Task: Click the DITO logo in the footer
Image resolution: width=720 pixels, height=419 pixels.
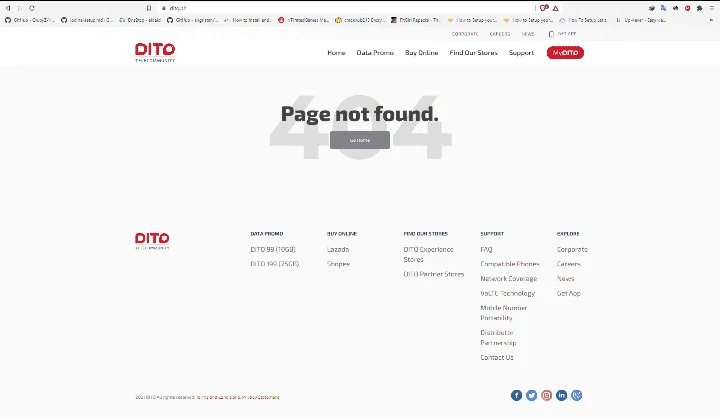Action: pyautogui.click(x=152, y=241)
